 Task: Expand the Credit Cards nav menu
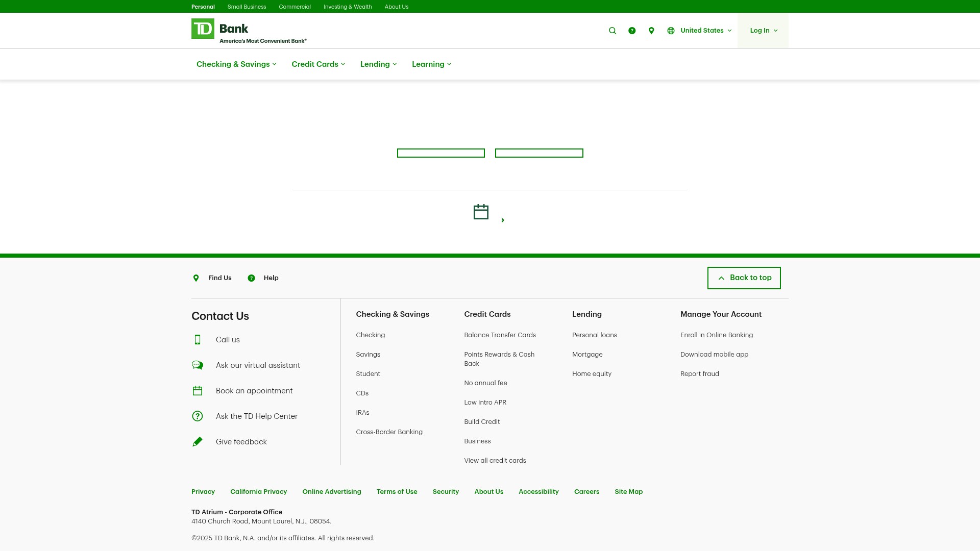click(318, 64)
